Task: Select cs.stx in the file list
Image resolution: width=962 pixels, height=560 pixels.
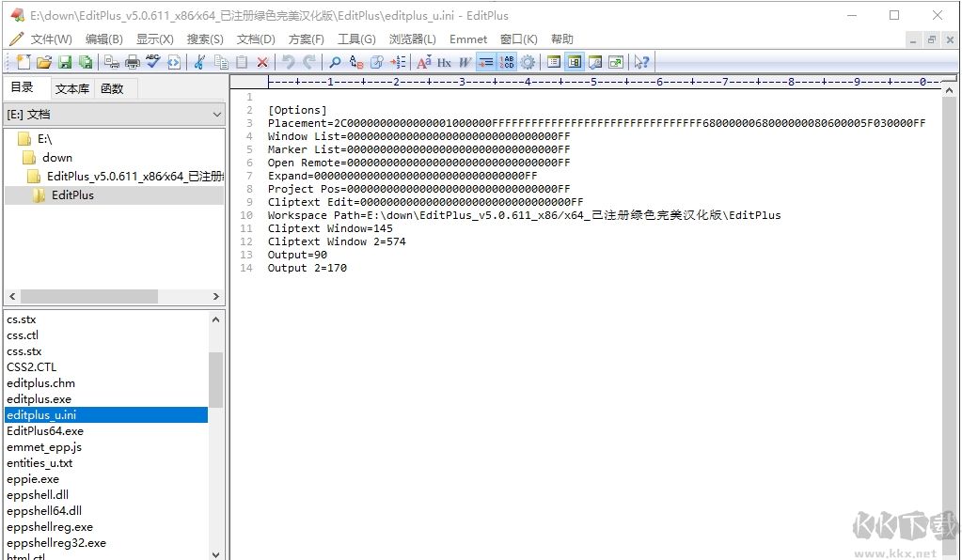Action: (x=22, y=319)
